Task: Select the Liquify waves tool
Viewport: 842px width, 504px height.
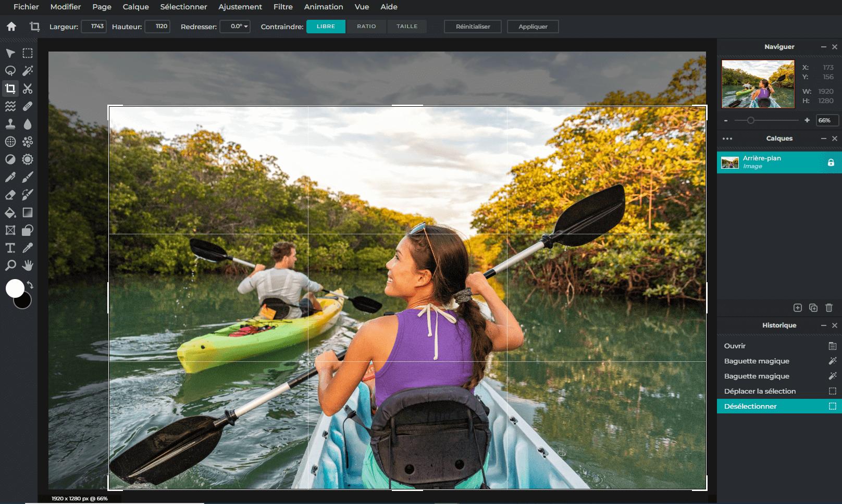Action: 10,106
